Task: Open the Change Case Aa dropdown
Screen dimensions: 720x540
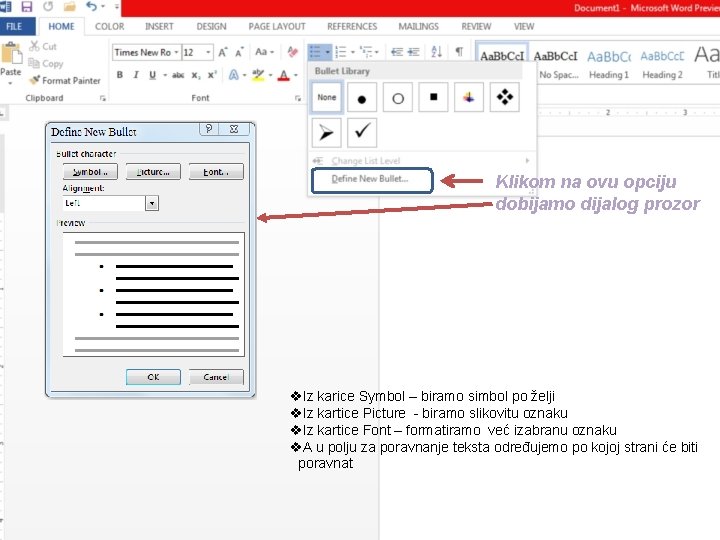Action: [x=264, y=52]
